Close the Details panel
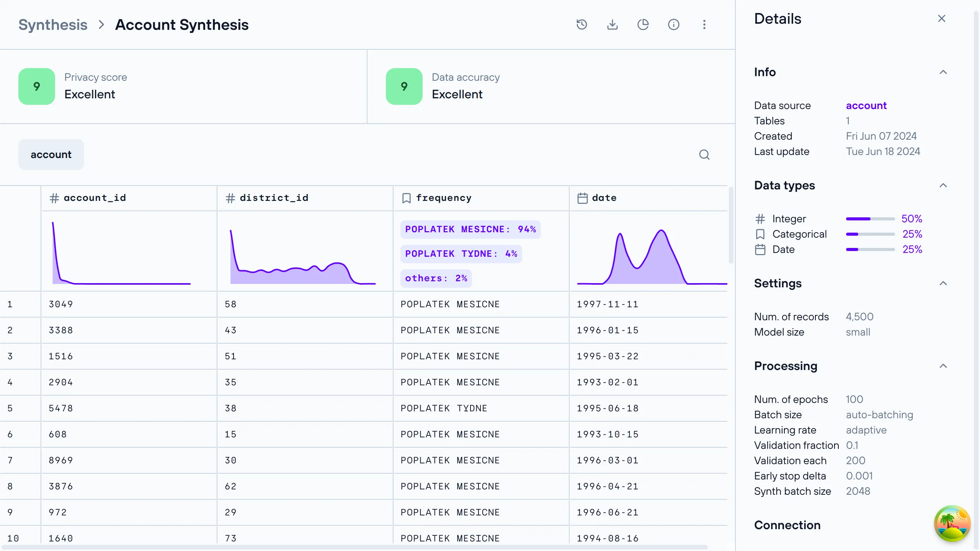 click(942, 18)
